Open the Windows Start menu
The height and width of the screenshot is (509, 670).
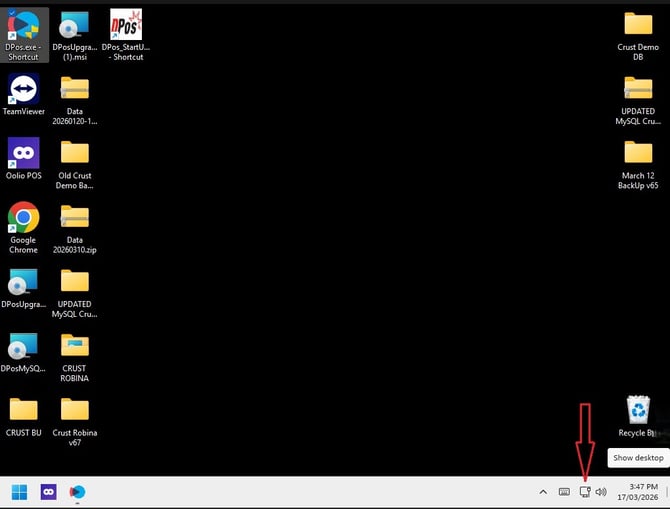(19, 492)
